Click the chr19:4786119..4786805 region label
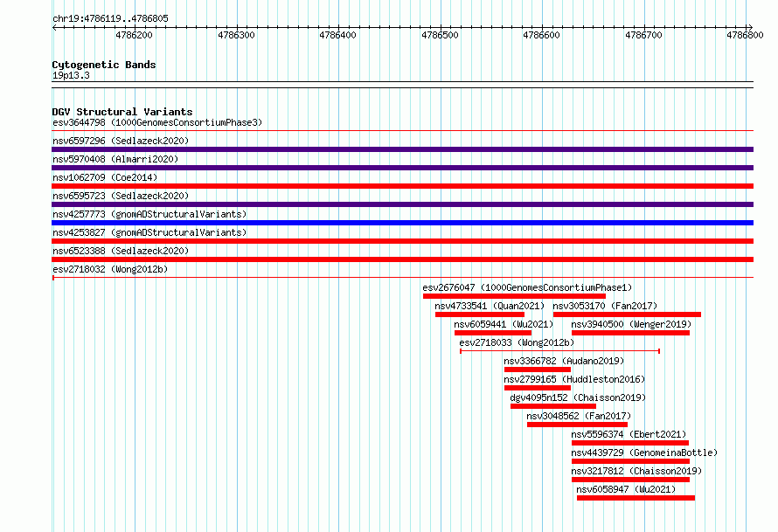 (110, 18)
